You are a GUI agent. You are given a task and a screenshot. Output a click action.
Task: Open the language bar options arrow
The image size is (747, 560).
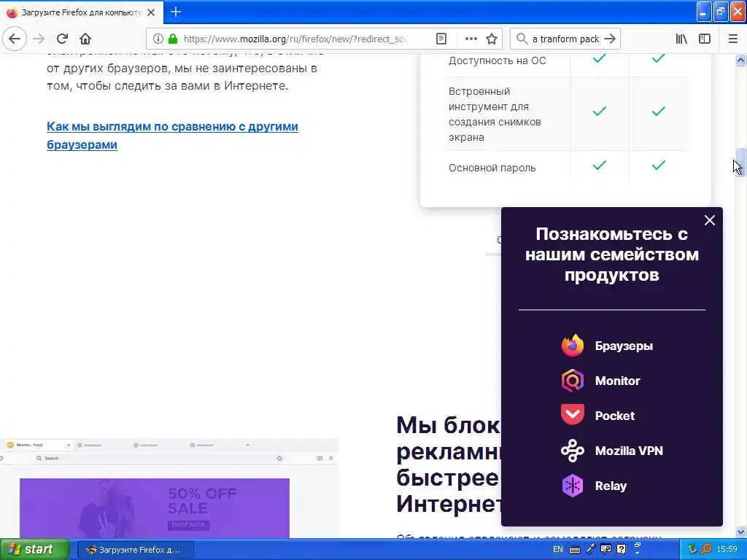tap(637, 553)
